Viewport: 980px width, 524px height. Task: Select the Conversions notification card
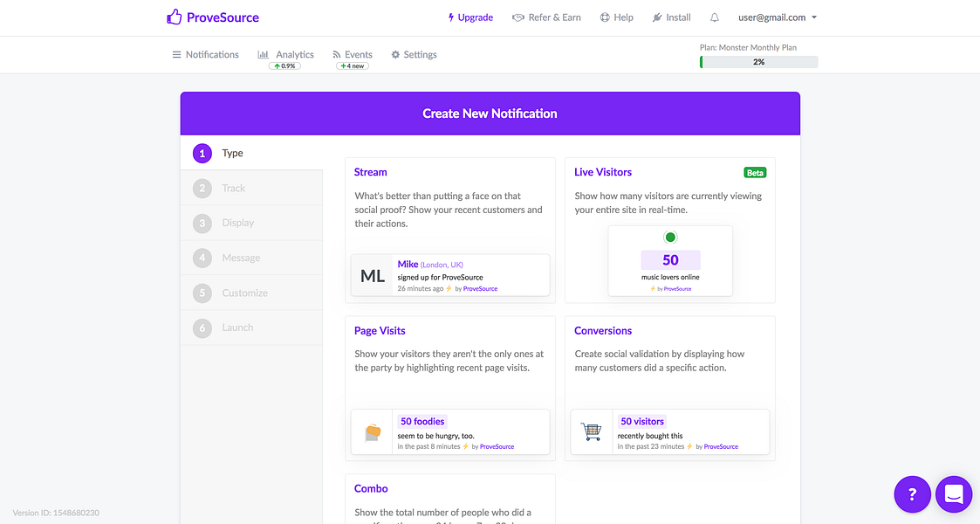669,389
